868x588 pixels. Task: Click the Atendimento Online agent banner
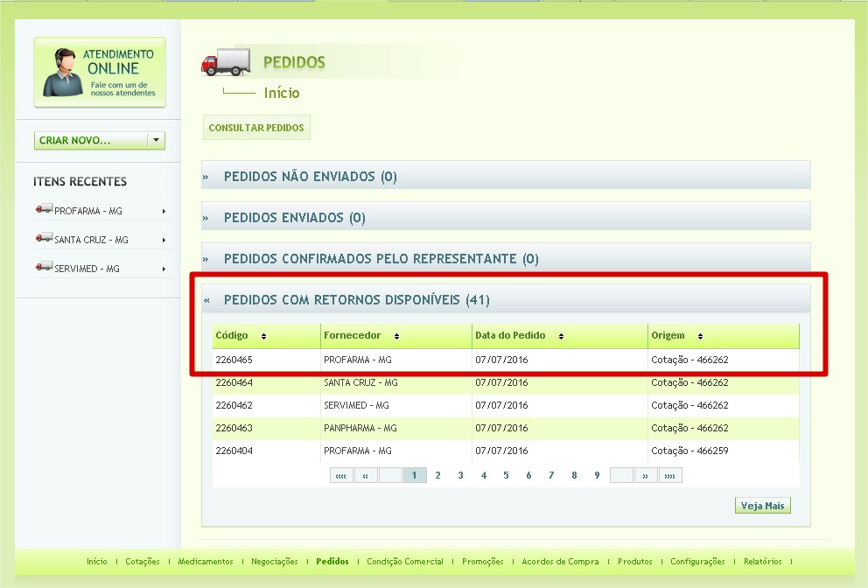(100, 73)
